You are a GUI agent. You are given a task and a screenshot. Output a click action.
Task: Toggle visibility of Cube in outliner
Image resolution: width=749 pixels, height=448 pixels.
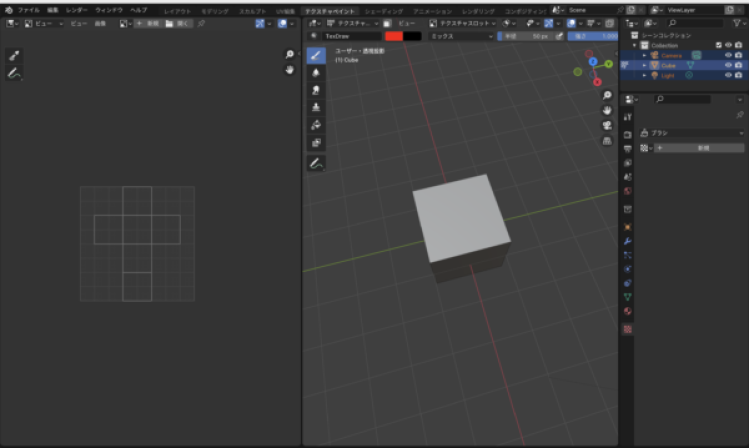(x=727, y=65)
